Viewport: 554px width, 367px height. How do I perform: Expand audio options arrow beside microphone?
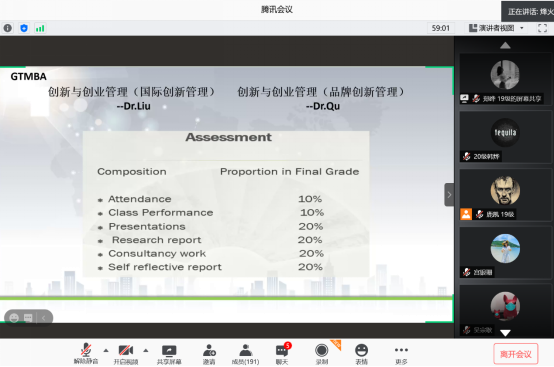coord(106,350)
